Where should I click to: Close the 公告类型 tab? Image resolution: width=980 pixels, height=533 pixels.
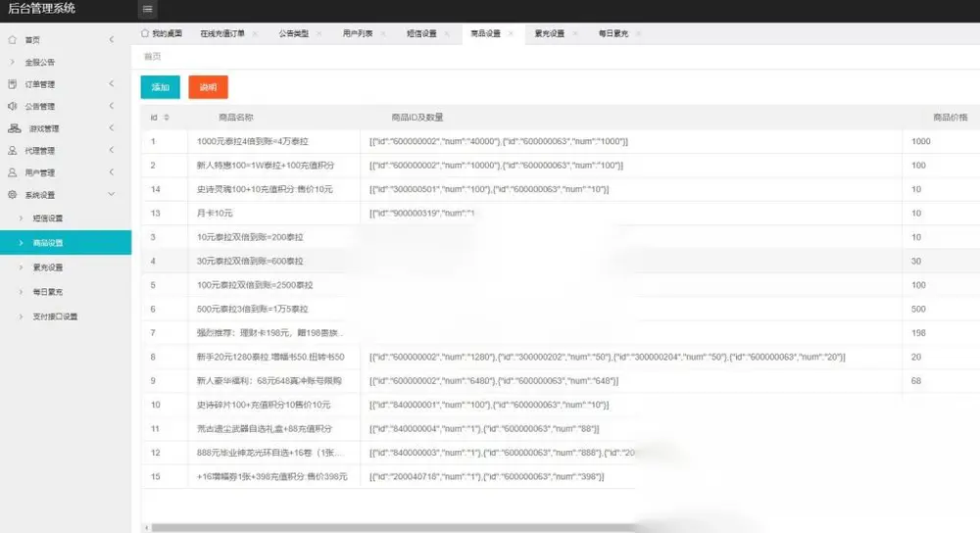tap(318, 33)
